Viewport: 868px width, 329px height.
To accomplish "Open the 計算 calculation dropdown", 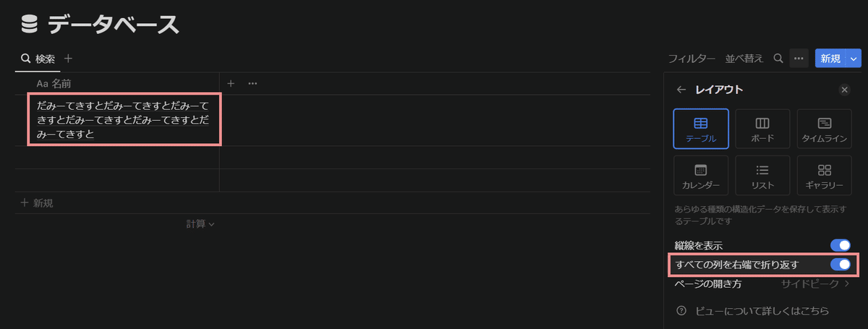I will click(x=200, y=224).
